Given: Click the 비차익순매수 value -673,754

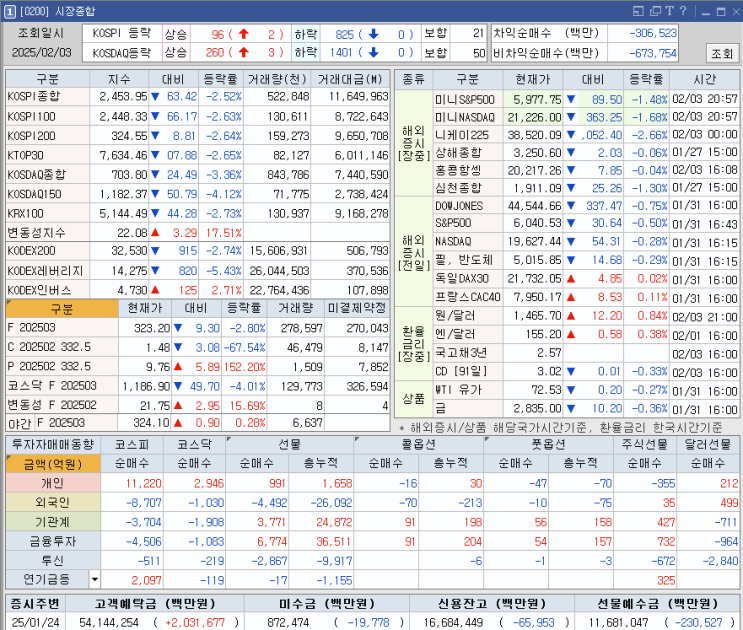Looking at the screenshot, I should tap(652, 53).
